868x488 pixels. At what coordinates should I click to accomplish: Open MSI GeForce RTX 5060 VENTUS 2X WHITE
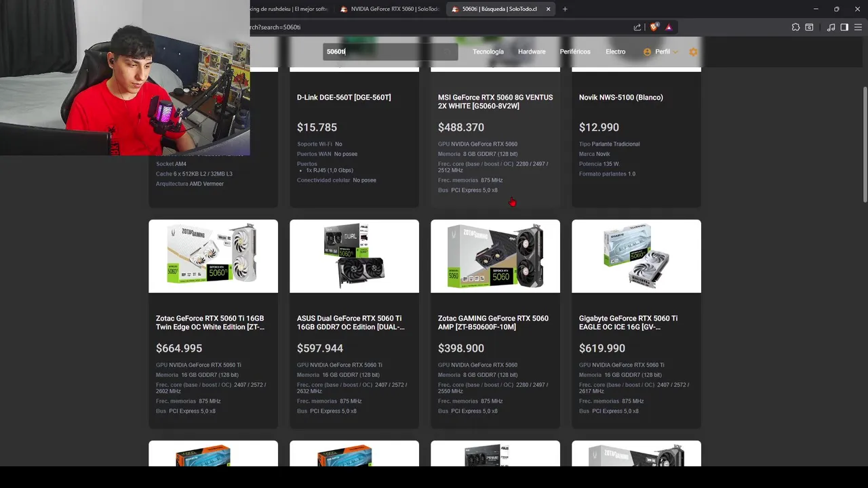(x=495, y=102)
